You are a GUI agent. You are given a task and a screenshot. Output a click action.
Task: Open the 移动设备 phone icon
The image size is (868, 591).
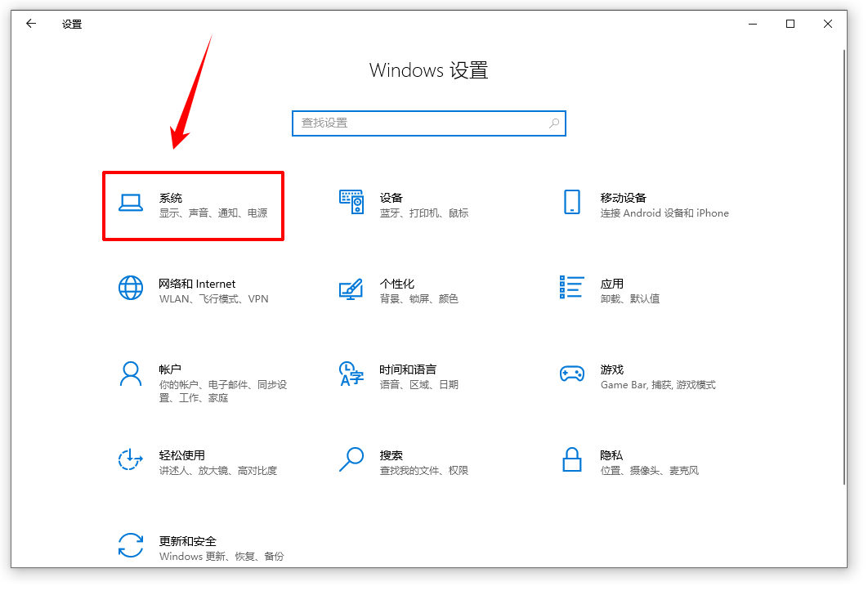tap(572, 202)
